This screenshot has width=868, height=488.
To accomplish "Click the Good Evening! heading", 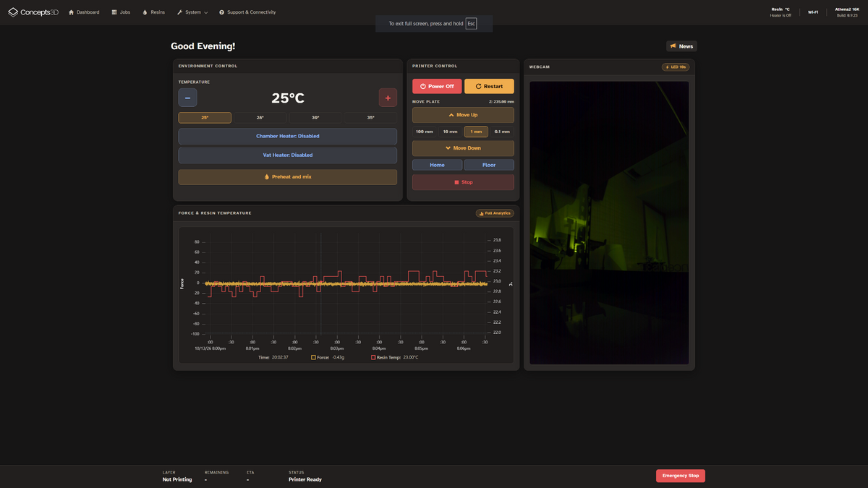I will (x=203, y=46).
